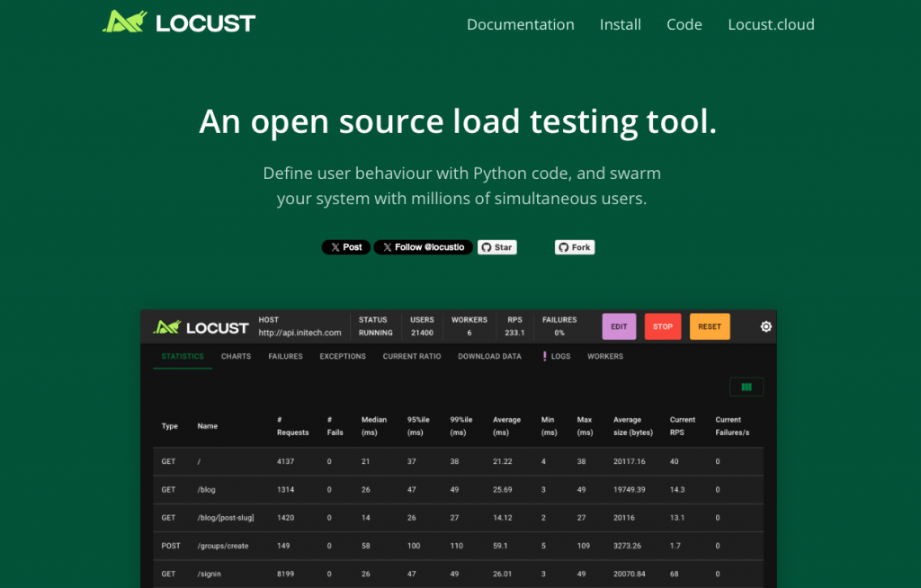
Task: Click the Median (ms) column header
Action: click(373, 426)
